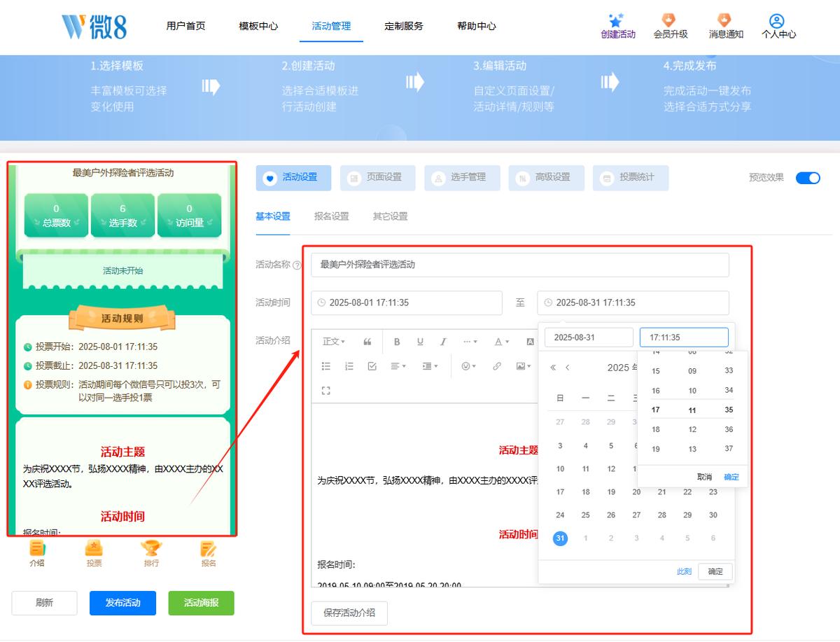Click the help icon beside 活动名称

click(x=297, y=265)
